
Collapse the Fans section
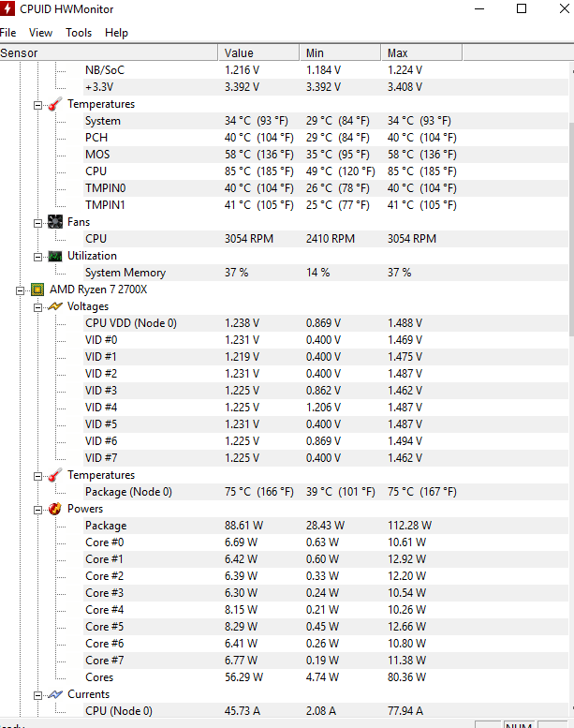37,222
